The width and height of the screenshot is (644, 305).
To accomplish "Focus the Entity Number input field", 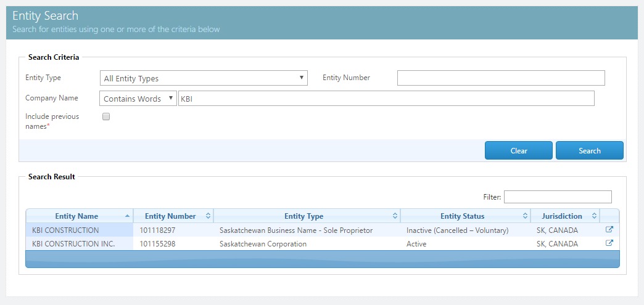I will (x=501, y=78).
